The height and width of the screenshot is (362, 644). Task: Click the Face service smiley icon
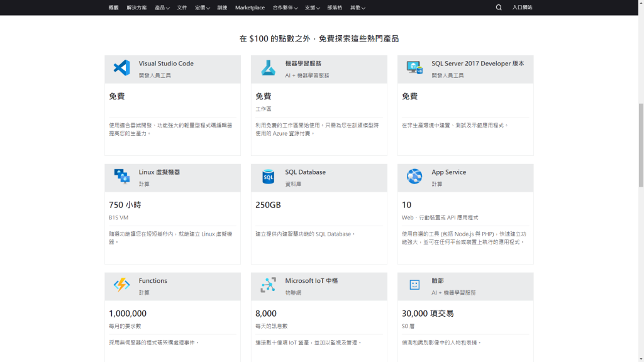point(414,285)
